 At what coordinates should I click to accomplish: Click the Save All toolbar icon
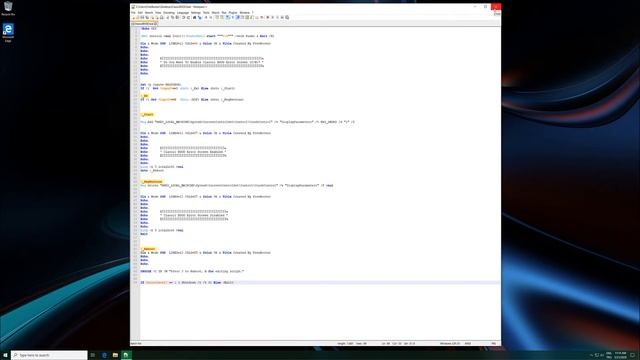coord(147,18)
